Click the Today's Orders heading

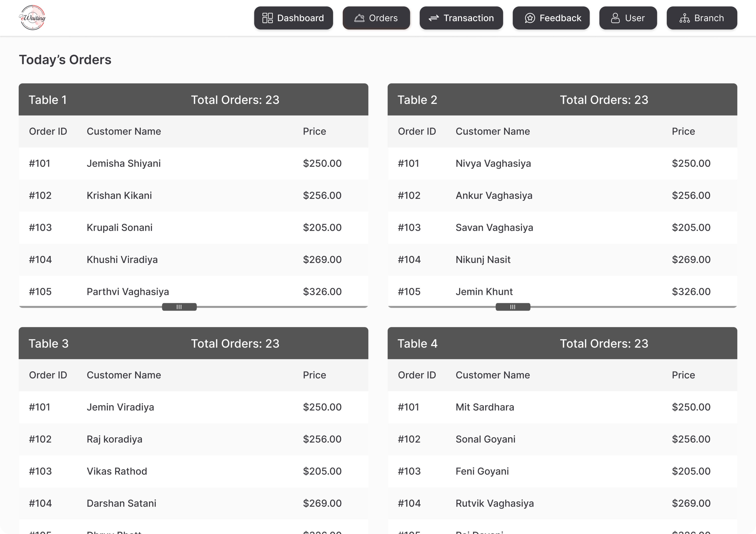pos(65,59)
